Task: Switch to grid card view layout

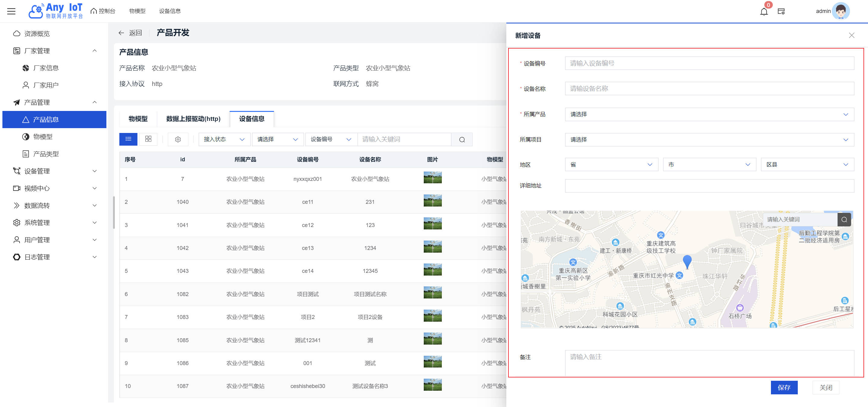Action: coord(148,139)
